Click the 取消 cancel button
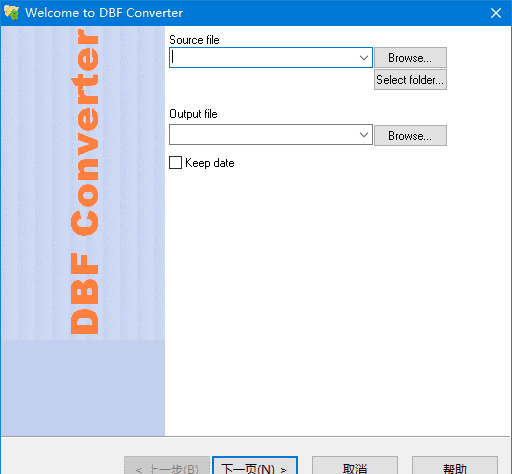Screen dimensions: 512x474 (x=355, y=466)
